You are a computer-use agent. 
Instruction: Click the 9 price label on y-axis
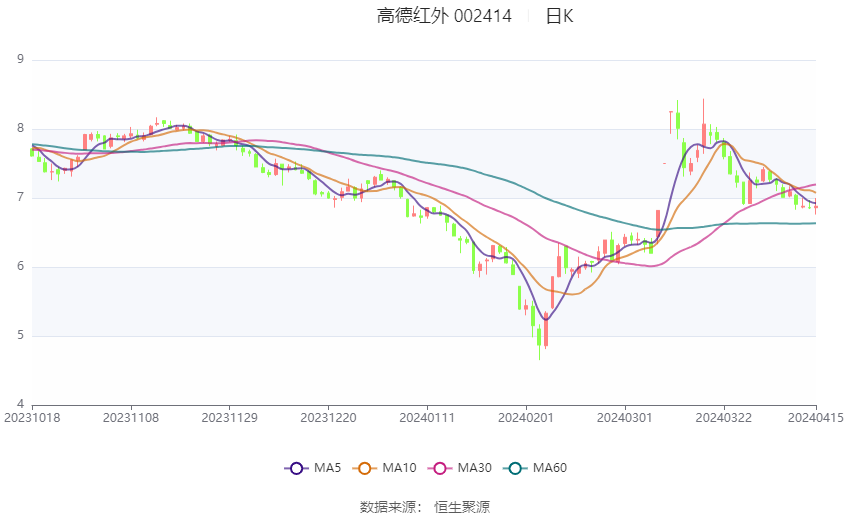click(20, 60)
